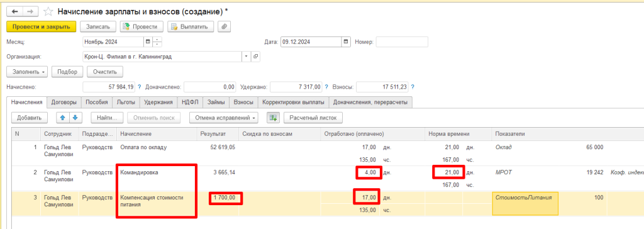Click the Подбор button
The image size is (644, 229).
(x=67, y=72)
